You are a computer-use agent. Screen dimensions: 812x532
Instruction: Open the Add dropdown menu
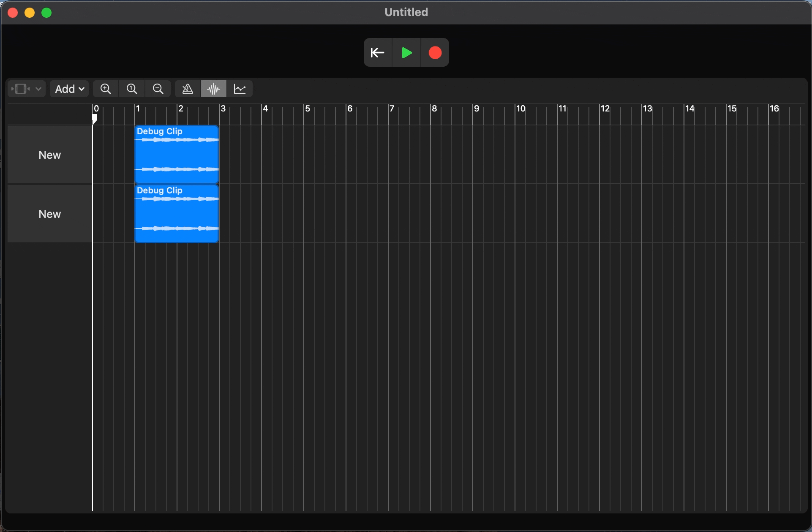click(70, 89)
